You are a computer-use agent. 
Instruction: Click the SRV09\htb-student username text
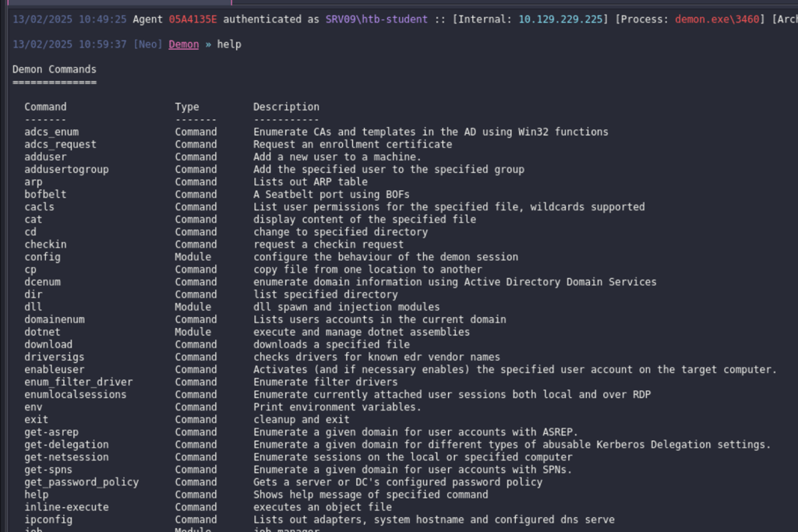pyautogui.click(x=376, y=19)
